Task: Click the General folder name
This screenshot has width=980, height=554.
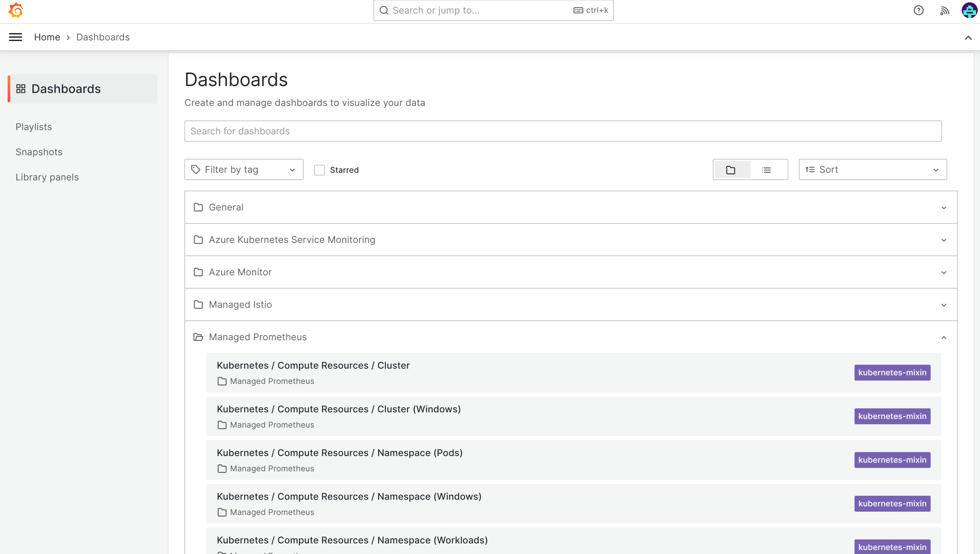Action: pyautogui.click(x=226, y=208)
